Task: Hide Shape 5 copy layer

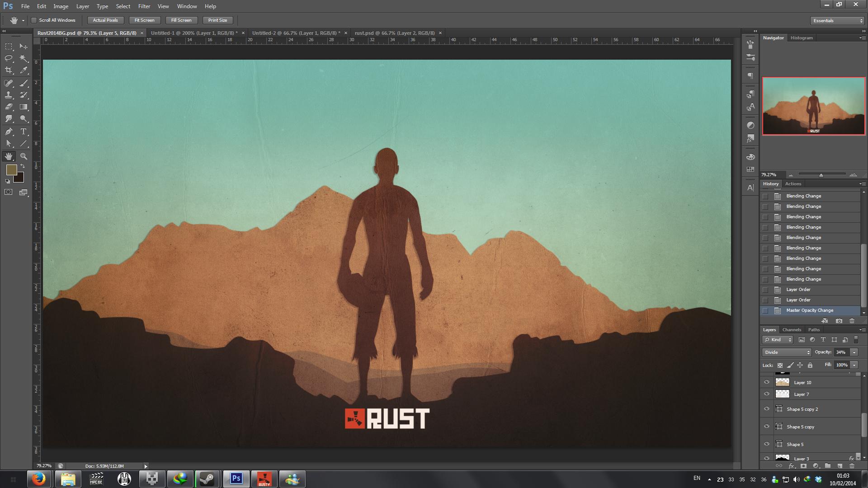Action: tap(767, 427)
